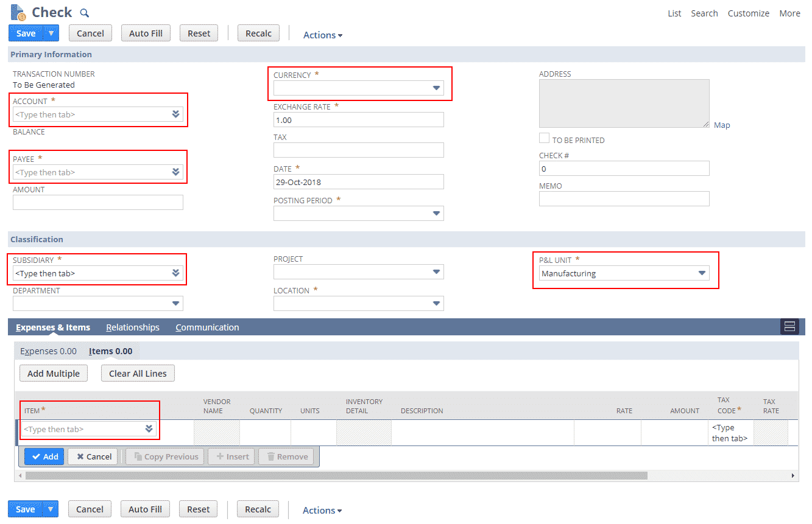This screenshot has height=524, width=812.
Task: Open the Search link in header
Action: (704, 13)
